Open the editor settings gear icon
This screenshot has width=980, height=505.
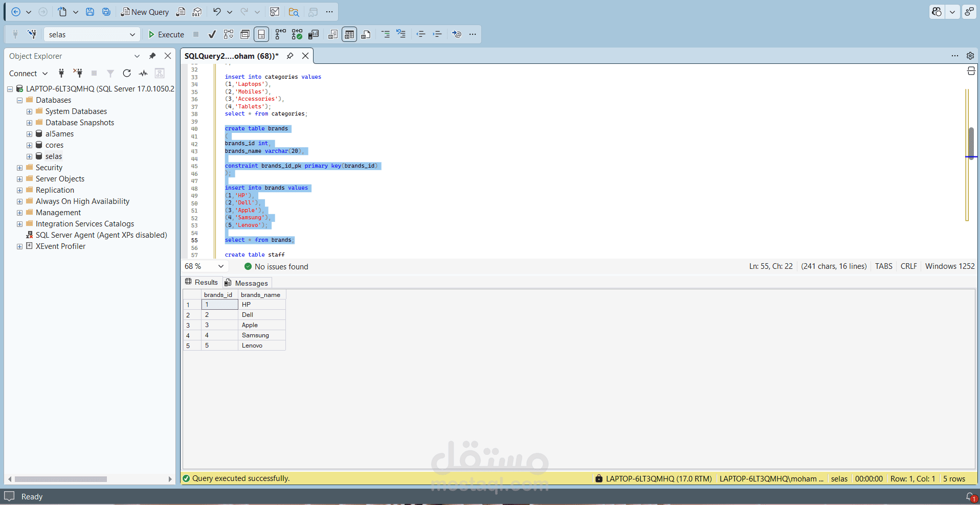coord(970,56)
